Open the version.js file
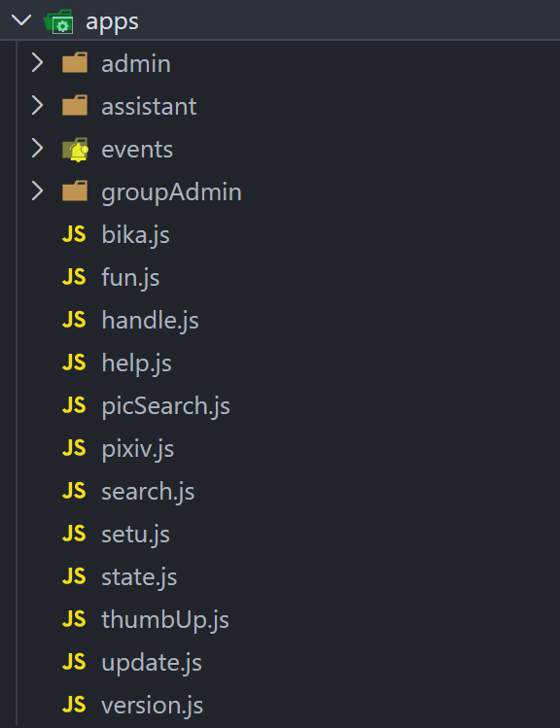Viewport: 560px width, 728px height. click(x=153, y=705)
